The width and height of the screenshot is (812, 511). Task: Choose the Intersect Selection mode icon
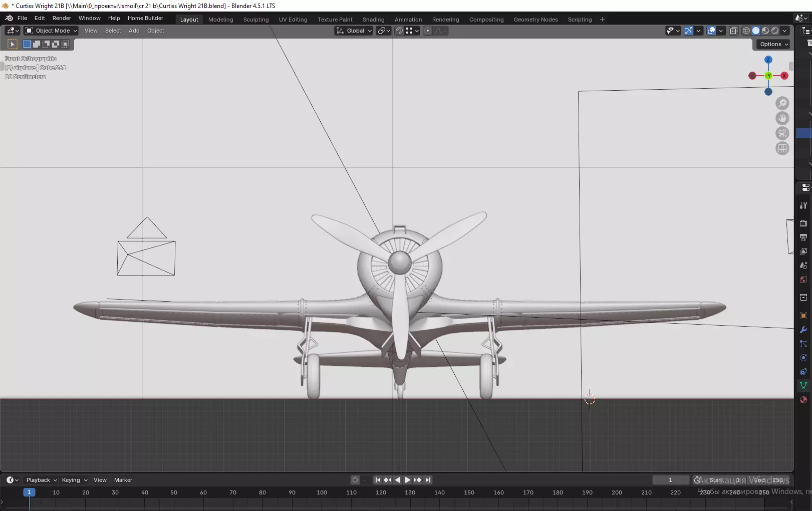65,44
